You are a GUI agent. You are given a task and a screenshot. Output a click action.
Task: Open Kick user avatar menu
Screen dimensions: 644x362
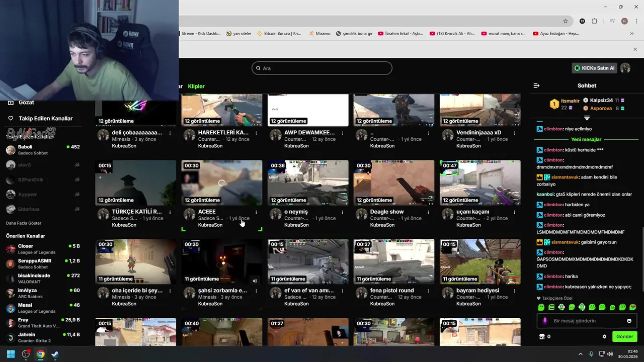pyautogui.click(x=625, y=68)
